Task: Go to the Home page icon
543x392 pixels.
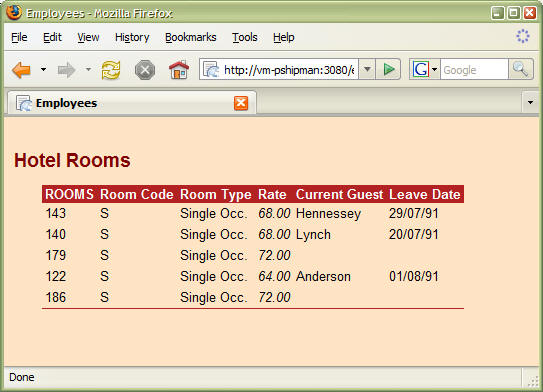Action: pyautogui.click(x=179, y=70)
